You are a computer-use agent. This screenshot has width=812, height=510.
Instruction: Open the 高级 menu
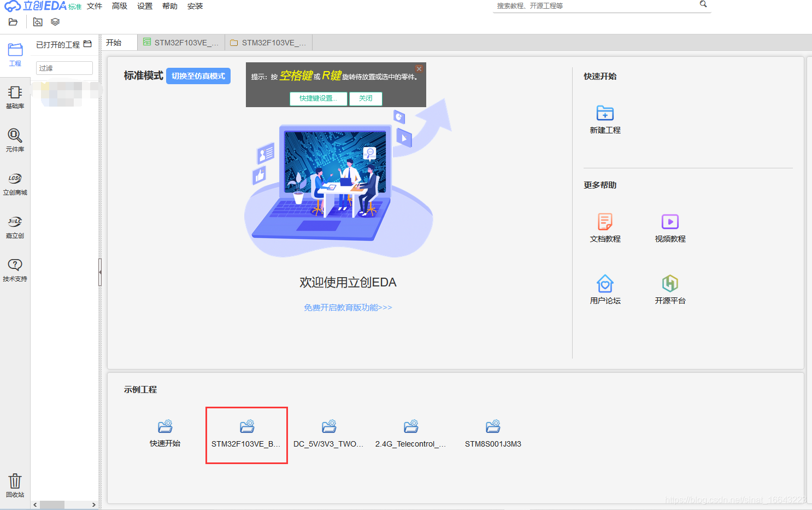pyautogui.click(x=120, y=6)
